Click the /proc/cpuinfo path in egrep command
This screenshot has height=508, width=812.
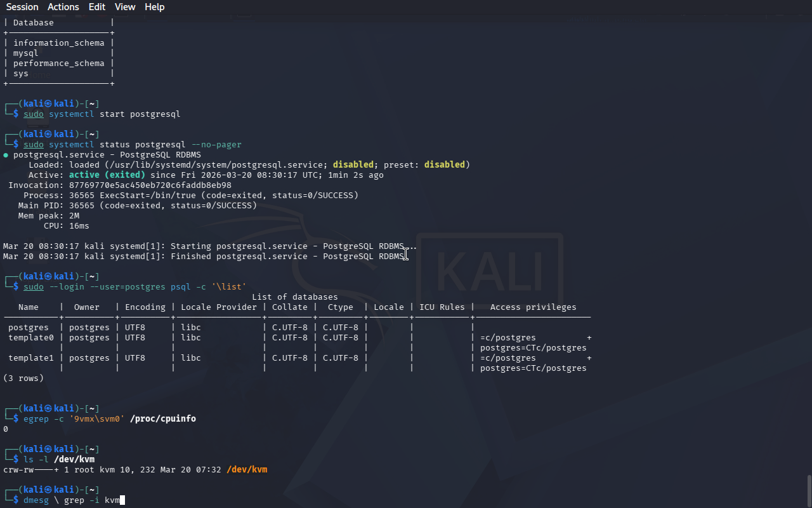pyautogui.click(x=163, y=419)
